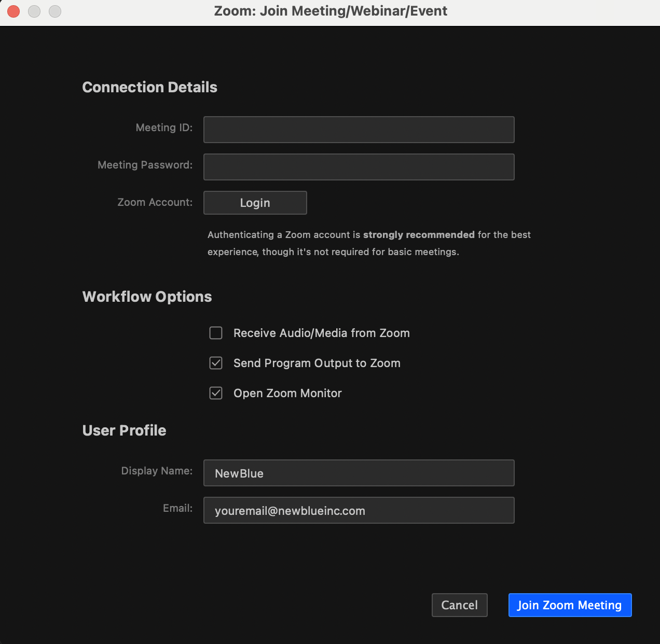
Task: Click the dialog title Zoom: Join Meeting/Webinar/Event
Action: coord(330,11)
